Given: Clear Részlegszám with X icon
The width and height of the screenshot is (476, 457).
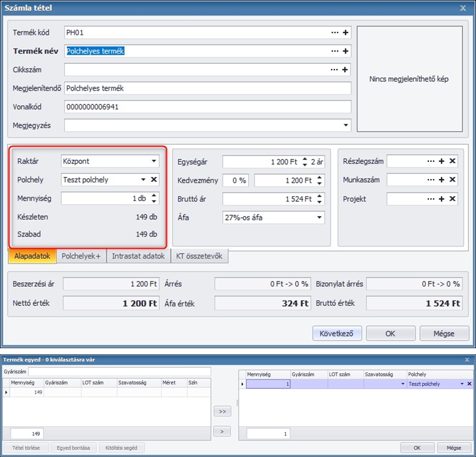Looking at the screenshot, I should coord(452,161).
